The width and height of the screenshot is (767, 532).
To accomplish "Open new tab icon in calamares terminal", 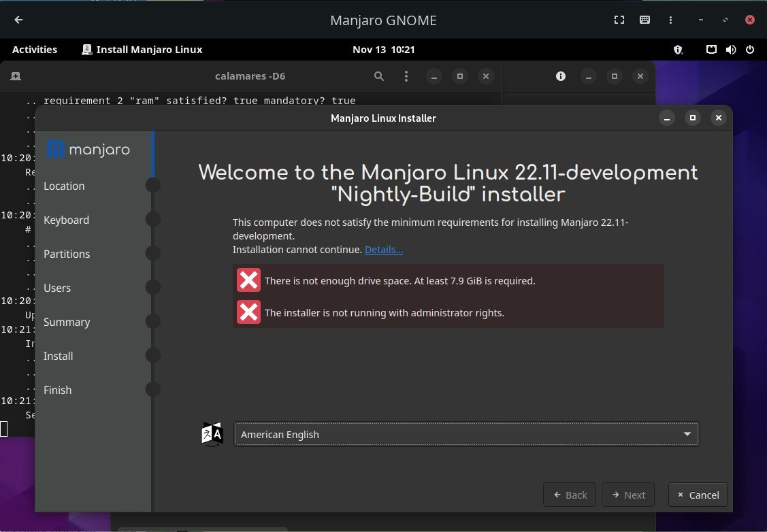I will 16,76.
